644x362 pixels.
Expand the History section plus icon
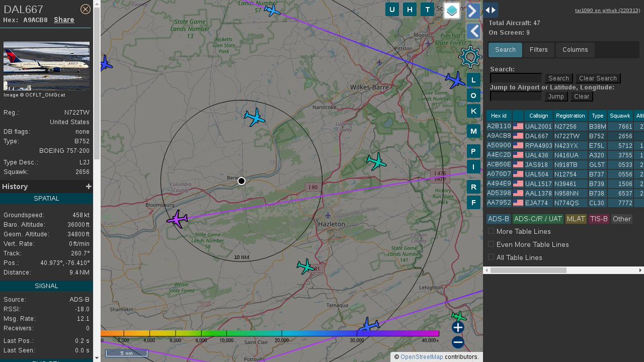pyautogui.click(x=89, y=187)
